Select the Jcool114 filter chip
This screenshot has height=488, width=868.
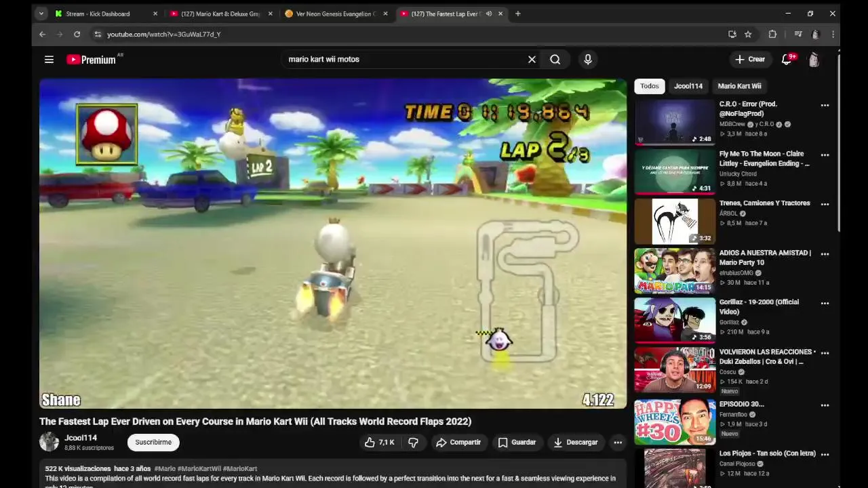click(688, 86)
